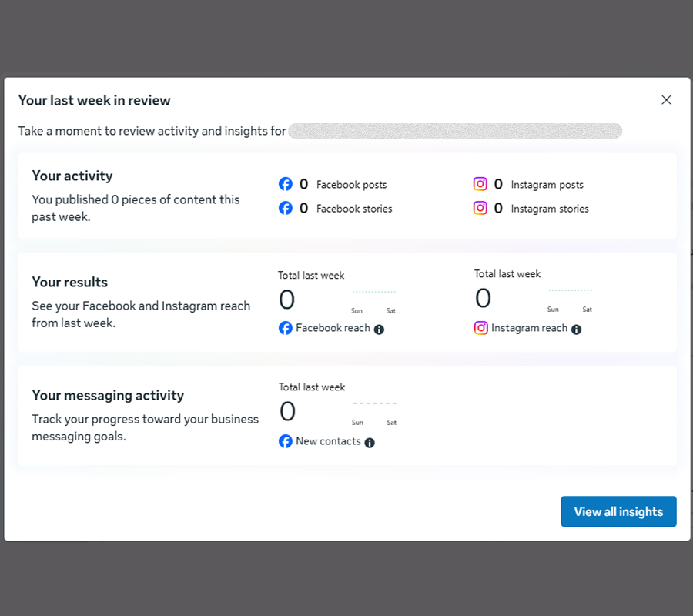This screenshot has height=616, width=693.
Task: Click the Instagram reach sparkline chart
Action: [x=571, y=290]
